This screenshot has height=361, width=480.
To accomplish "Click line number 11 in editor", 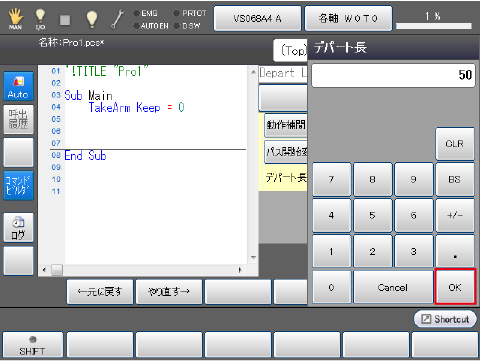I will coord(56,191).
